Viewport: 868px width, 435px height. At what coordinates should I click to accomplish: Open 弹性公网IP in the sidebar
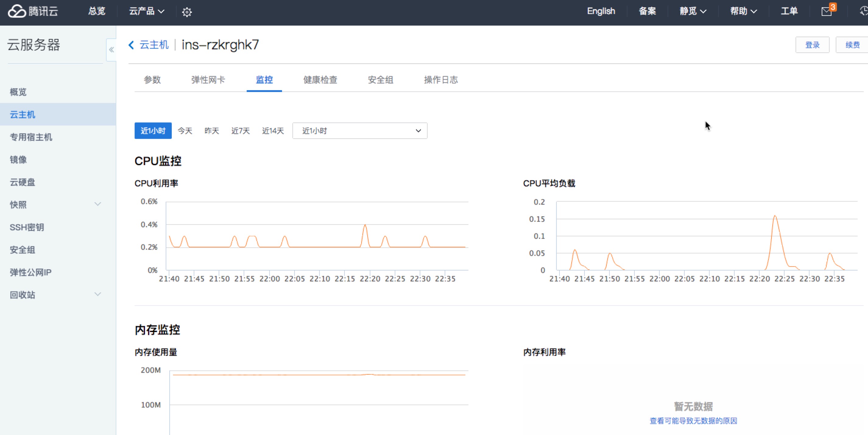31,272
